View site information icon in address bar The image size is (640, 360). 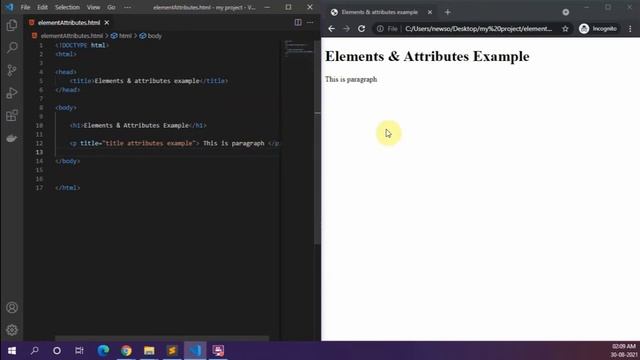(380, 29)
